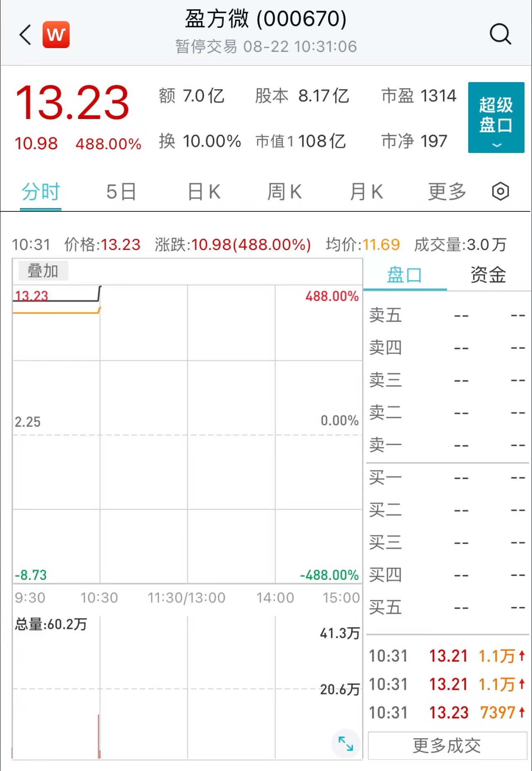
Task: Tap the 买一 bid row
Action: (447, 478)
